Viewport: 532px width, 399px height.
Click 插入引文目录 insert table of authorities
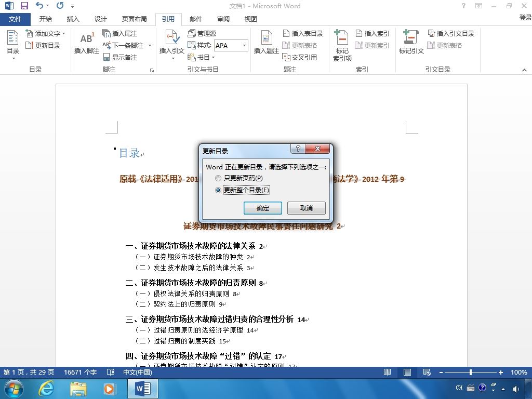coord(451,33)
